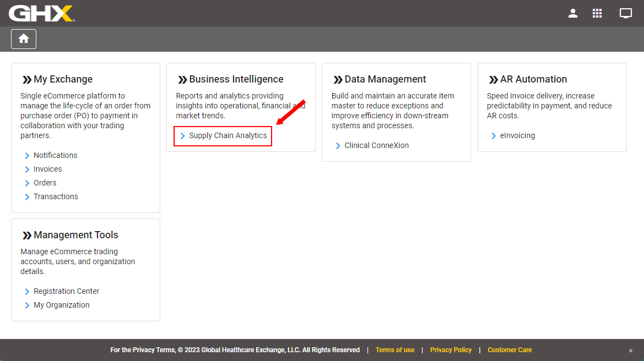The width and height of the screenshot is (644, 361).
Task: Click the chevron next to Invoices
Action: coord(27,169)
